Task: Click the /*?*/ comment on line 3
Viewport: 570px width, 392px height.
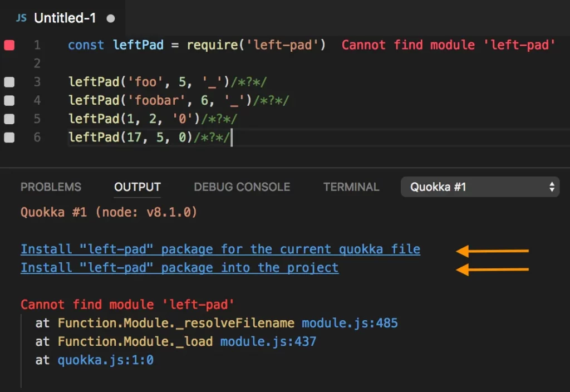Action: pyautogui.click(x=249, y=82)
